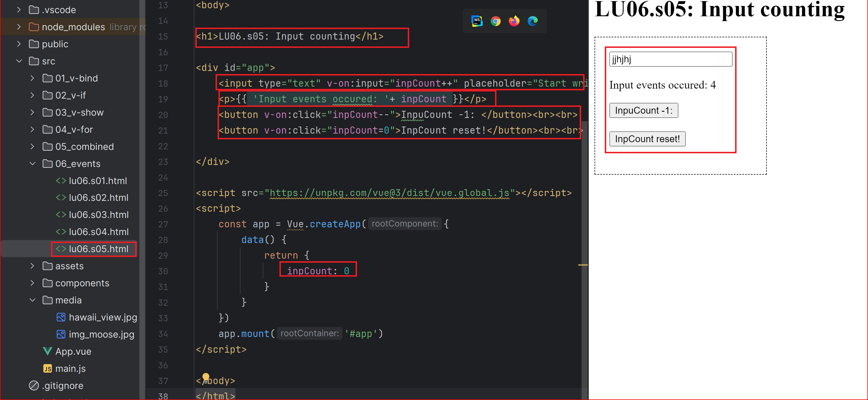
Task: Click folder icon of node_modules
Action: coord(34,26)
